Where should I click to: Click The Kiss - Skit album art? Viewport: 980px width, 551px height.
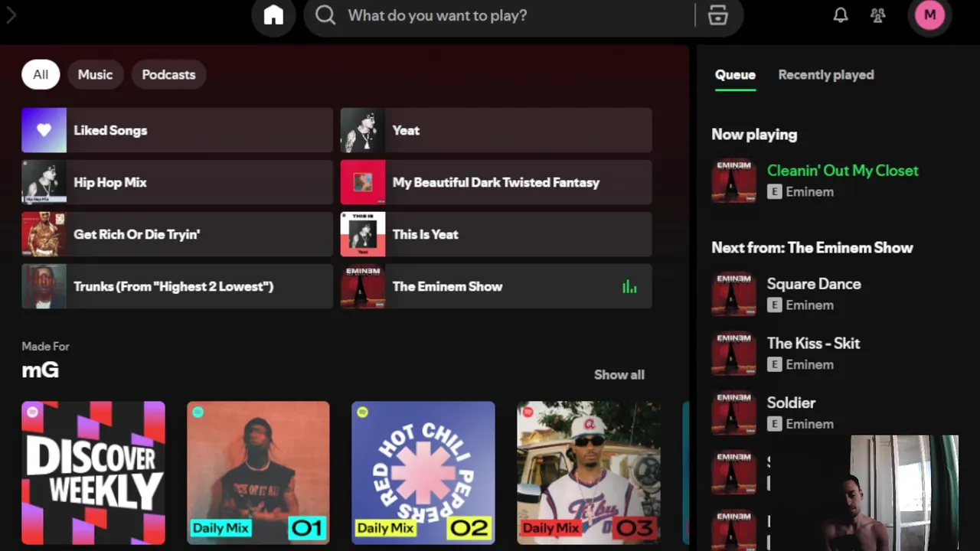(734, 353)
